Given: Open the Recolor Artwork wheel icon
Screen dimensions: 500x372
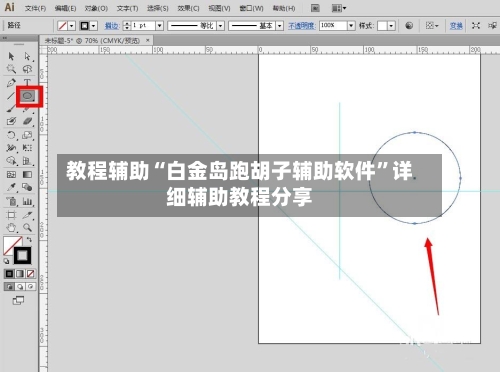Looking at the screenshot, I should pyautogui.click(x=409, y=26).
